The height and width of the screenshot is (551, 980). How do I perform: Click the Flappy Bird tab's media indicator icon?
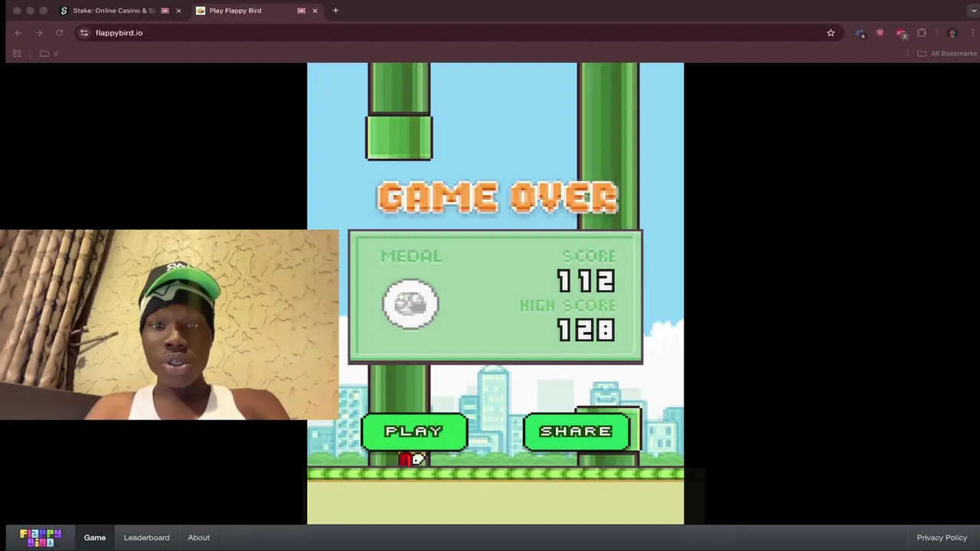coord(301,11)
